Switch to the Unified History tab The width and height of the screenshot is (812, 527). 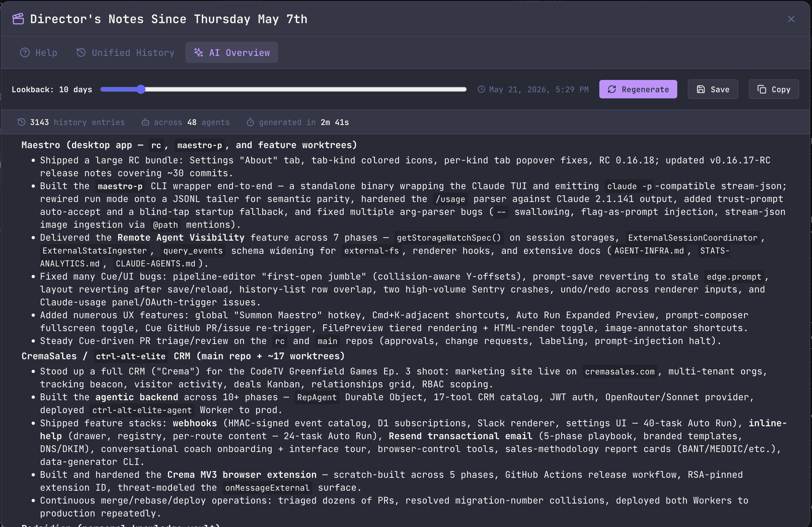[125, 52]
